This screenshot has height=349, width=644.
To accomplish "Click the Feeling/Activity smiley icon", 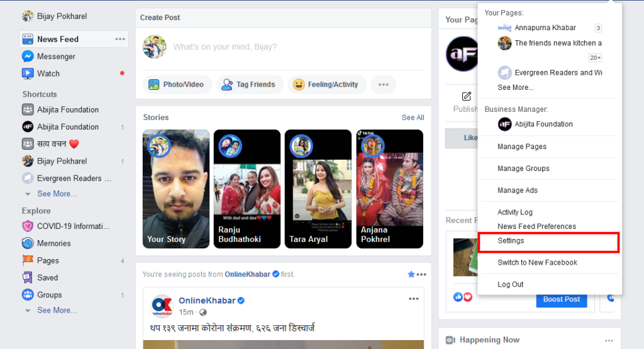I will tap(299, 85).
